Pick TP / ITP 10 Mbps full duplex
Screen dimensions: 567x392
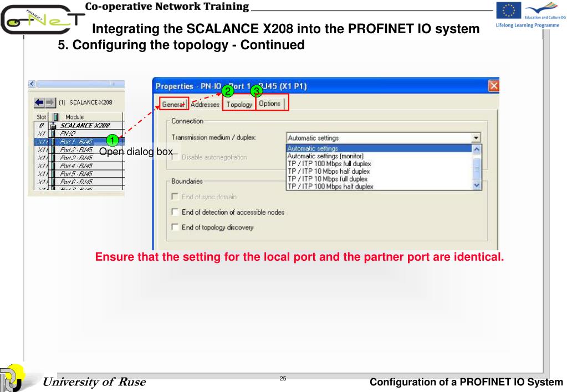[379, 179]
